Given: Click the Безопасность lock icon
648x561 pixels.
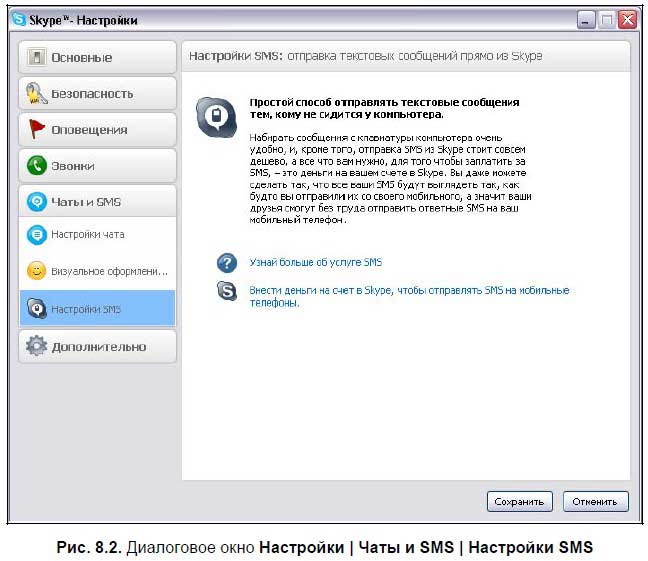Looking at the screenshot, I should point(37,94).
